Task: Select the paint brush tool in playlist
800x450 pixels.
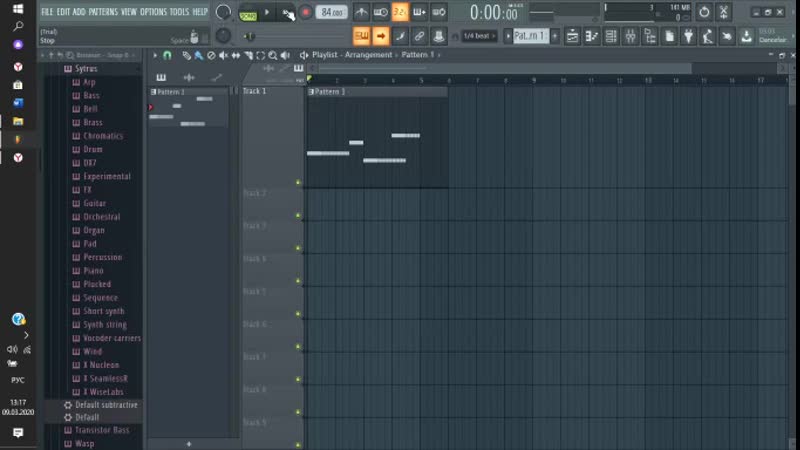Action: tap(199, 55)
